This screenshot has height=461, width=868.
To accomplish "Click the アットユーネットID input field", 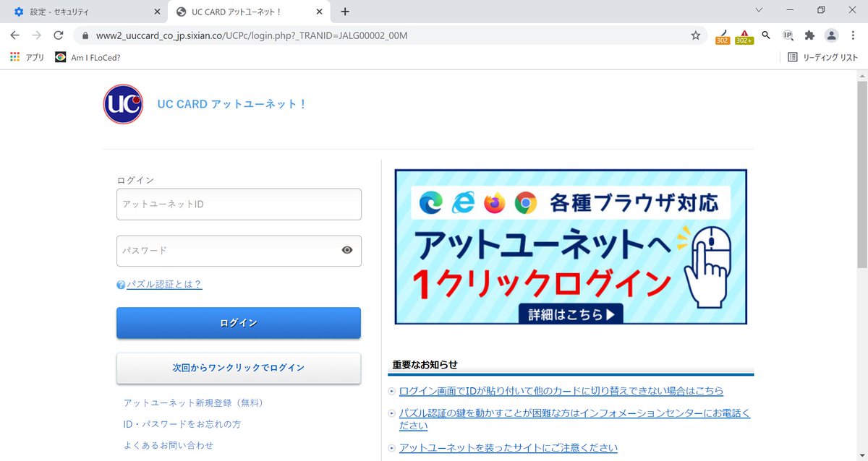I will pyautogui.click(x=239, y=204).
